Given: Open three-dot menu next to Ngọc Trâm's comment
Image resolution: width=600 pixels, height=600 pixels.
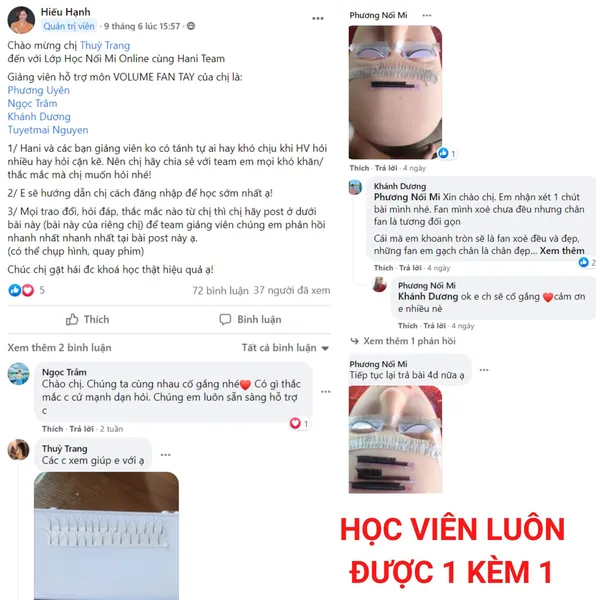Looking at the screenshot, I should pyautogui.click(x=326, y=392).
